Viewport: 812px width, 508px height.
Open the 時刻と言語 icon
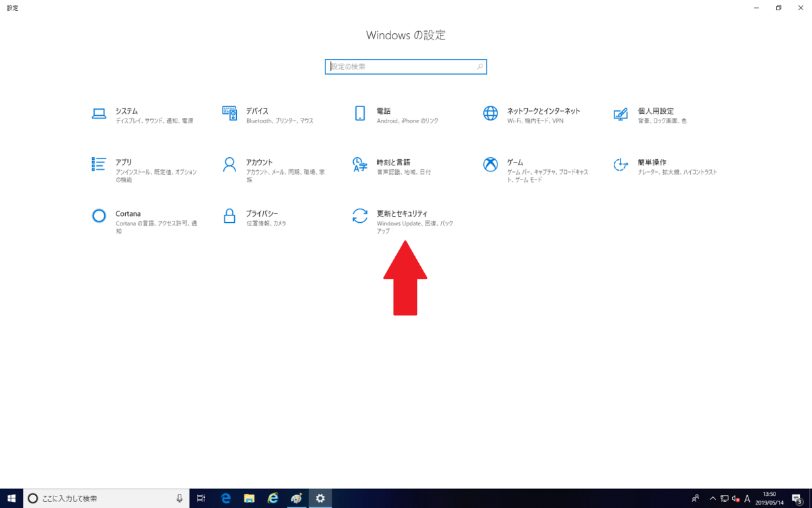[x=360, y=165]
